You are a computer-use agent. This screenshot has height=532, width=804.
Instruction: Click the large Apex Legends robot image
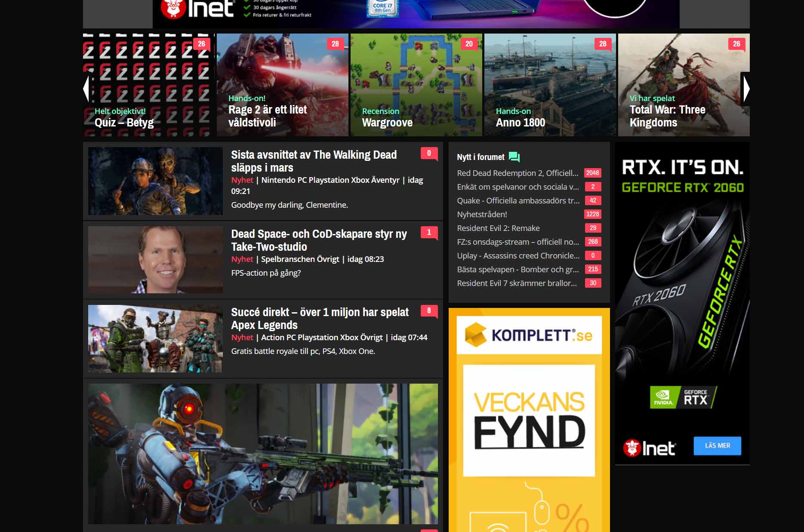pos(263,454)
